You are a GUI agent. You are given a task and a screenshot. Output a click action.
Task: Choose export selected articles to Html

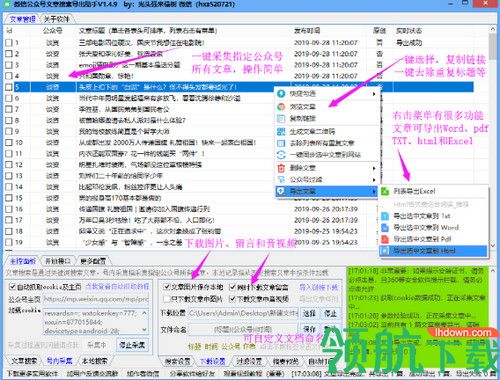click(x=433, y=251)
